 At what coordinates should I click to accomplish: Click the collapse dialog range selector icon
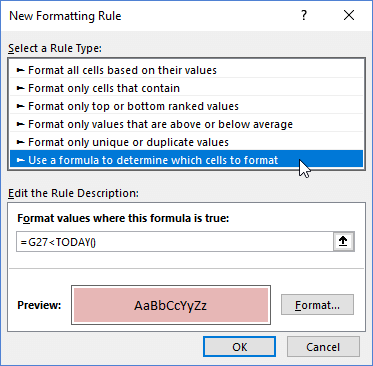343,241
